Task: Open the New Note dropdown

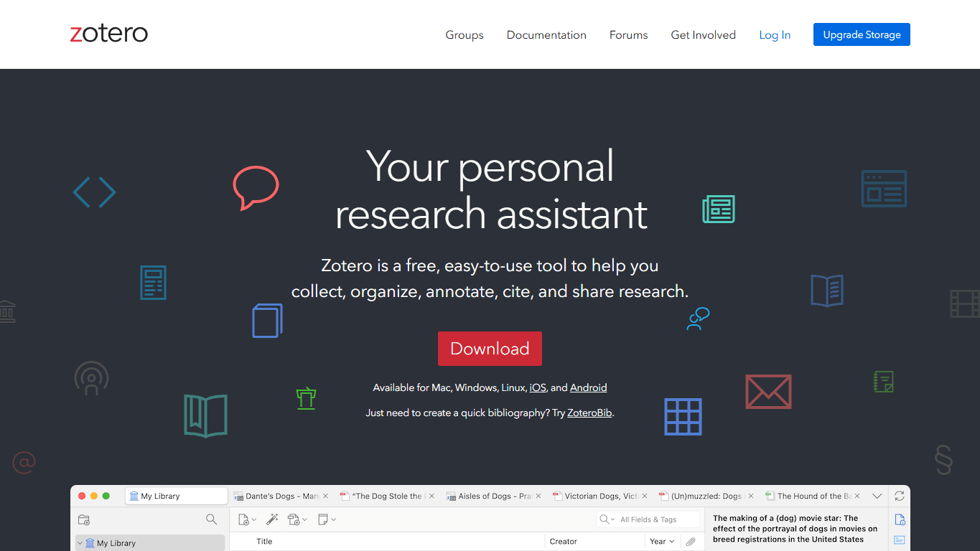Action: click(x=327, y=519)
